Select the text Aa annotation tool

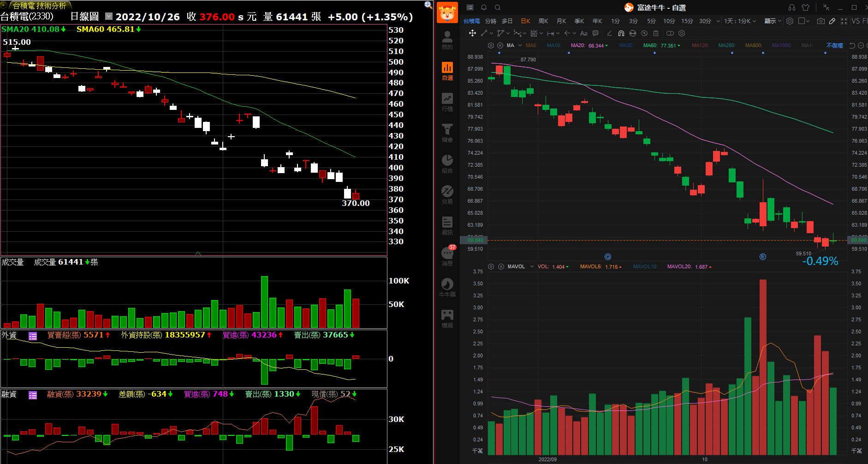tap(584, 33)
